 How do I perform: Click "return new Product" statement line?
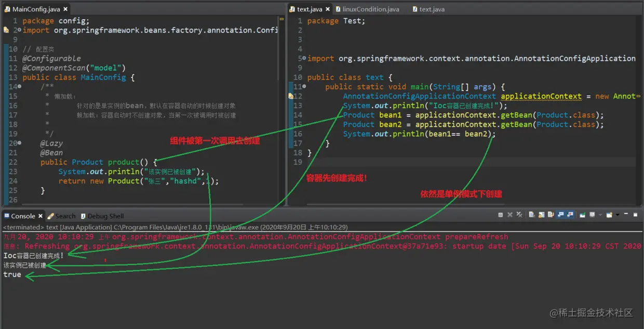(139, 181)
